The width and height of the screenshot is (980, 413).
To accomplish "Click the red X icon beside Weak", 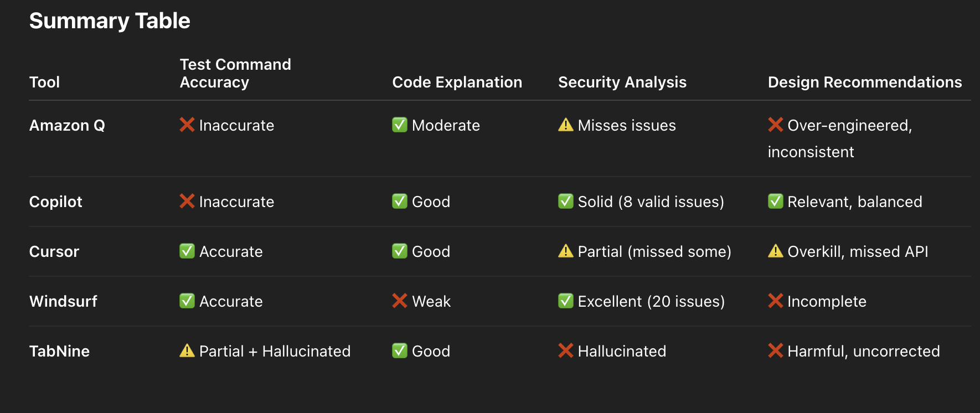I will click(x=400, y=301).
